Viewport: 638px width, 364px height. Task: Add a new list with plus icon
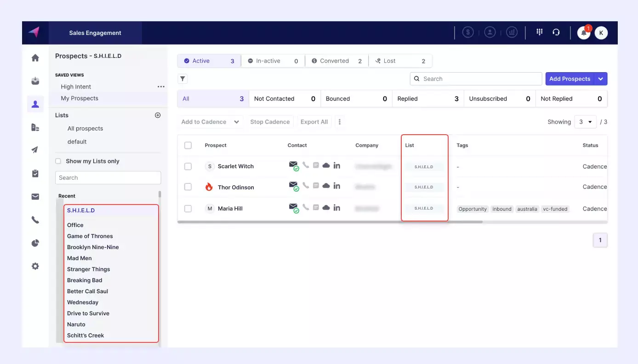click(158, 115)
